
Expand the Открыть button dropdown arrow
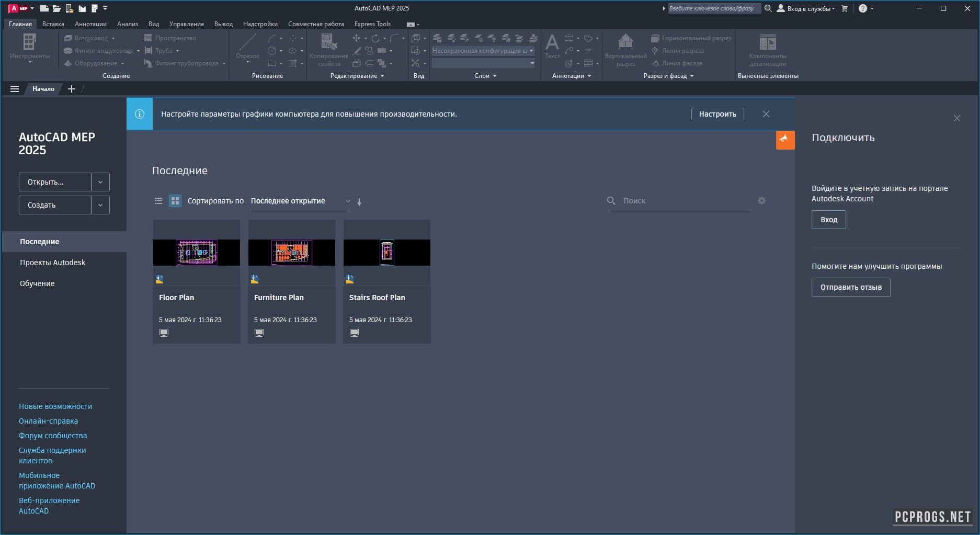pyautogui.click(x=100, y=182)
